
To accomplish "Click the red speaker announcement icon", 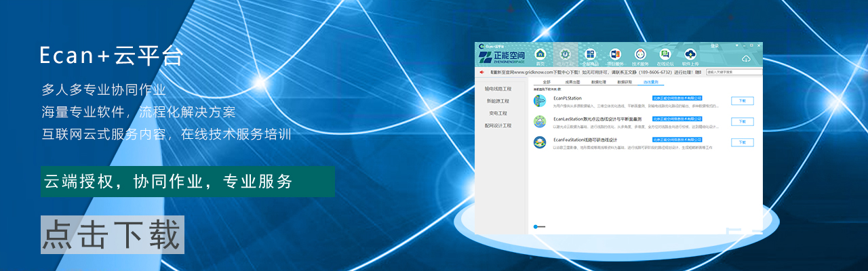I will (481, 71).
